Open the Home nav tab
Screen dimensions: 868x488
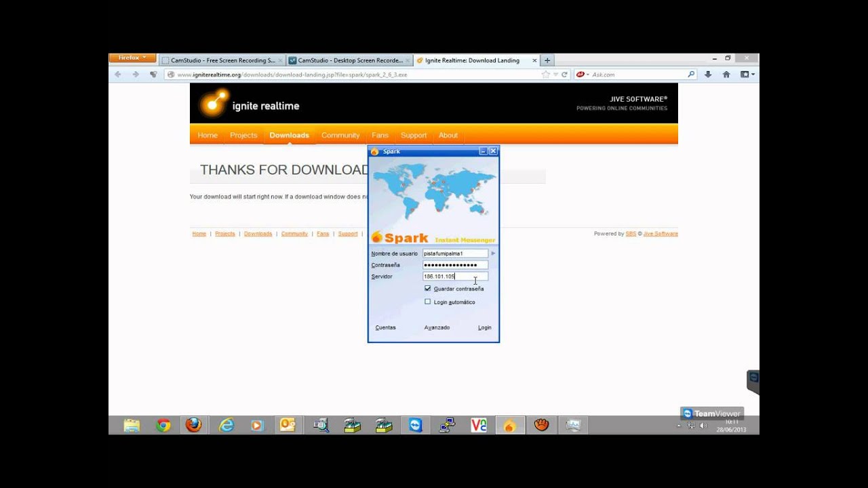[208, 135]
